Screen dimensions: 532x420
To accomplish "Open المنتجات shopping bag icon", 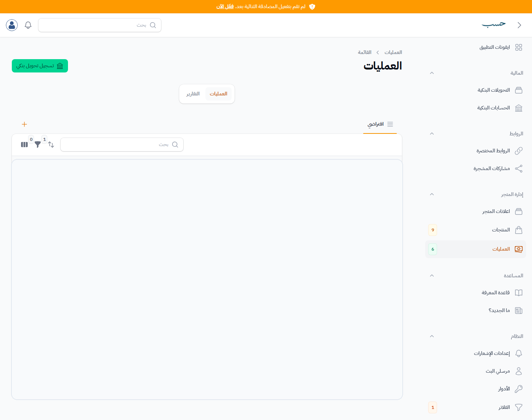I will pyautogui.click(x=519, y=230).
